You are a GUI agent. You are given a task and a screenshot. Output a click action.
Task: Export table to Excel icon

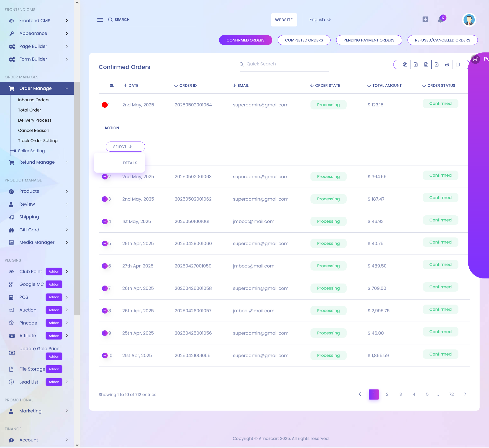[x=416, y=65]
